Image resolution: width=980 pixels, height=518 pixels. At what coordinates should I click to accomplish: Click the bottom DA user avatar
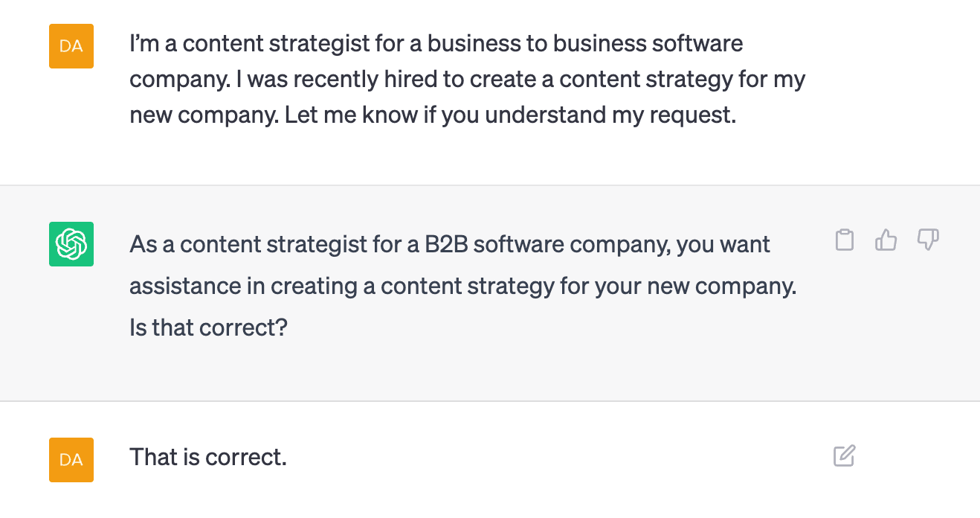point(71,460)
